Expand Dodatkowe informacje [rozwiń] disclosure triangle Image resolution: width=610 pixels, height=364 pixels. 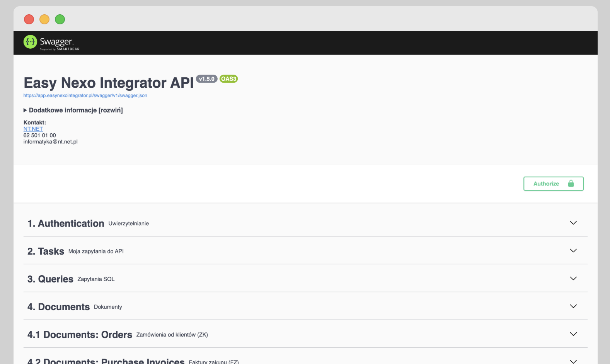25,110
